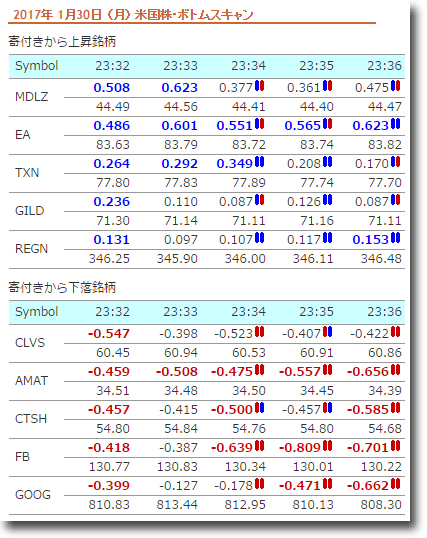Click red candlestick icon beside GILD 0.087 at 23:34
The image size is (427, 538).
pos(259,200)
